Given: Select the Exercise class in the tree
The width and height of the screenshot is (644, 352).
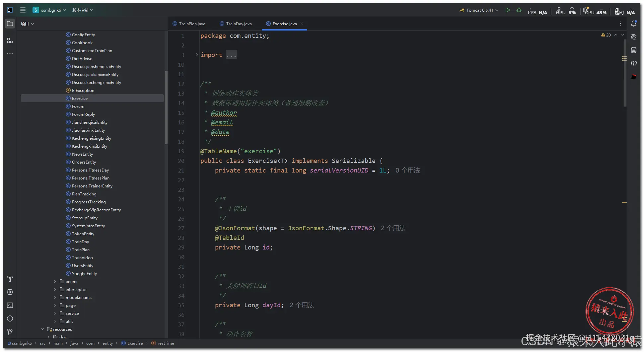Looking at the screenshot, I should click(x=92, y=99).
